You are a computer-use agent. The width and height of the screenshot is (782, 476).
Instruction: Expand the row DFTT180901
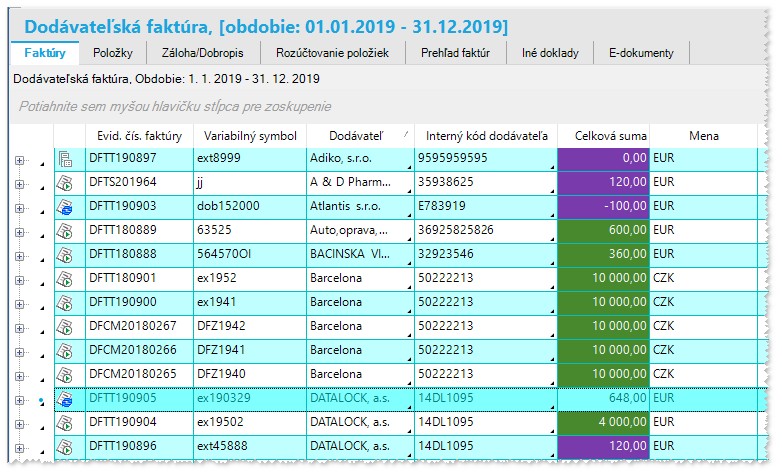pyautogui.click(x=19, y=280)
